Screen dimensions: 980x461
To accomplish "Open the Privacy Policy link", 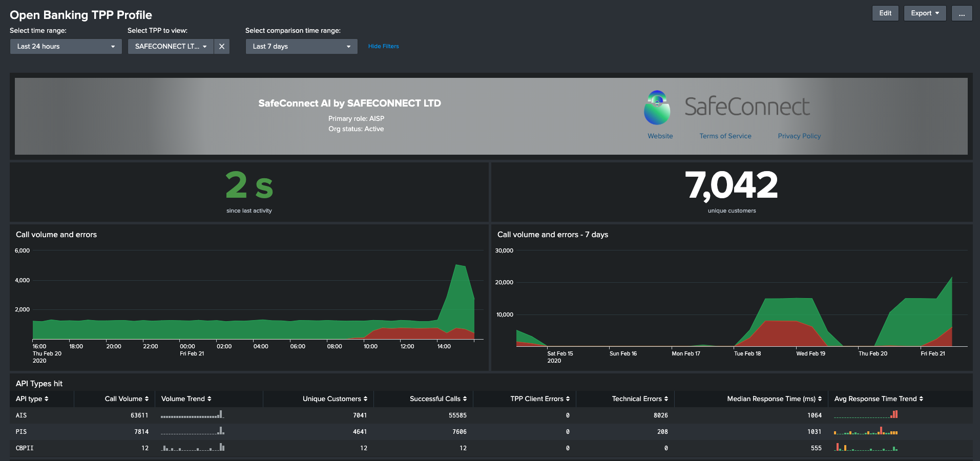I will pyautogui.click(x=799, y=136).
